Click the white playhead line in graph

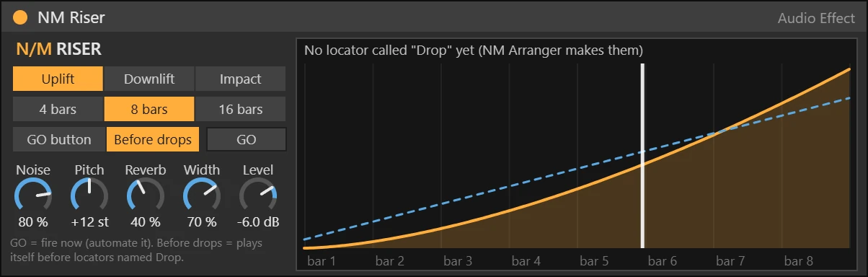pyautogui.click(x=642, y=156)
